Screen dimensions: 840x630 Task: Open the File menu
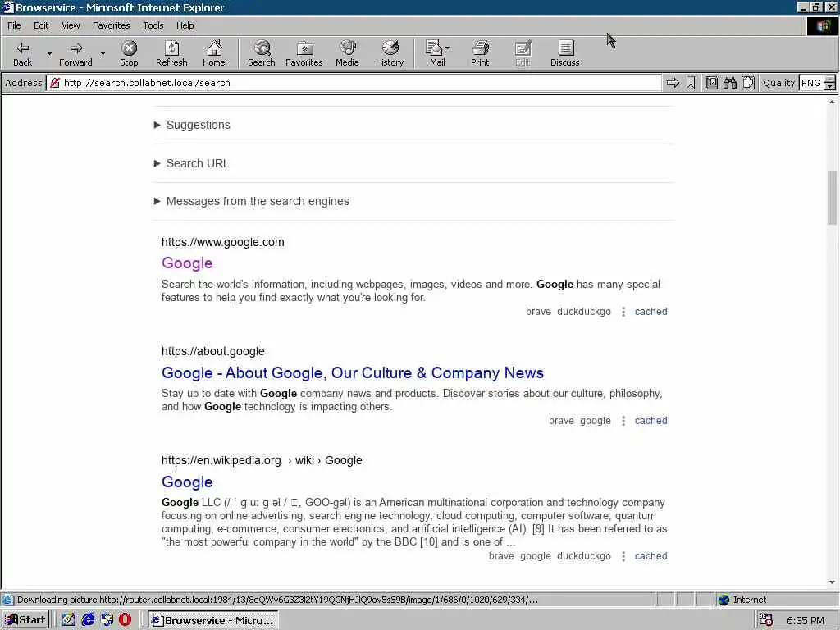coord(14,25)
